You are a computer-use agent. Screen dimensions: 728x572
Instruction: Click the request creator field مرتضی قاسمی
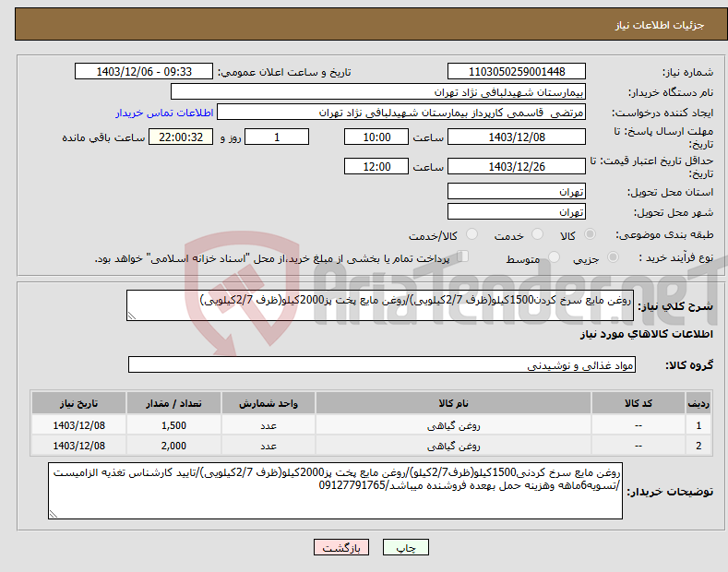401,113
